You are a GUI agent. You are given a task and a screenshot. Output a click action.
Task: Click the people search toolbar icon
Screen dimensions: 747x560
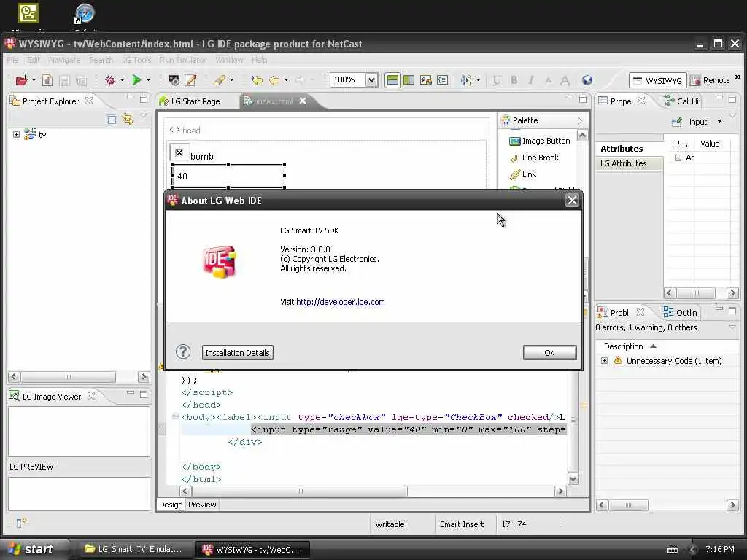[x=466, y=80]
